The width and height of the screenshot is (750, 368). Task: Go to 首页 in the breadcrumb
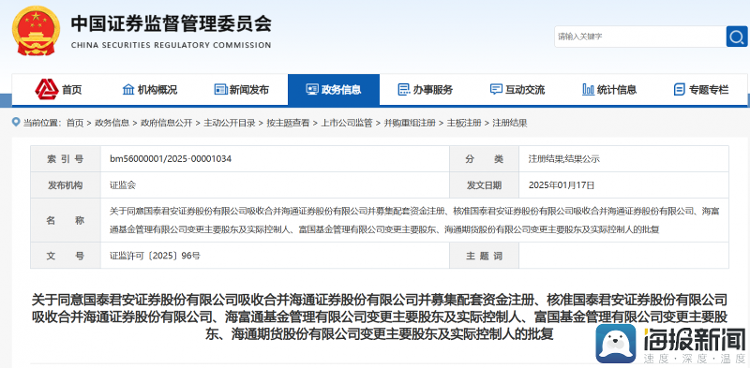[x=75, y=123]
